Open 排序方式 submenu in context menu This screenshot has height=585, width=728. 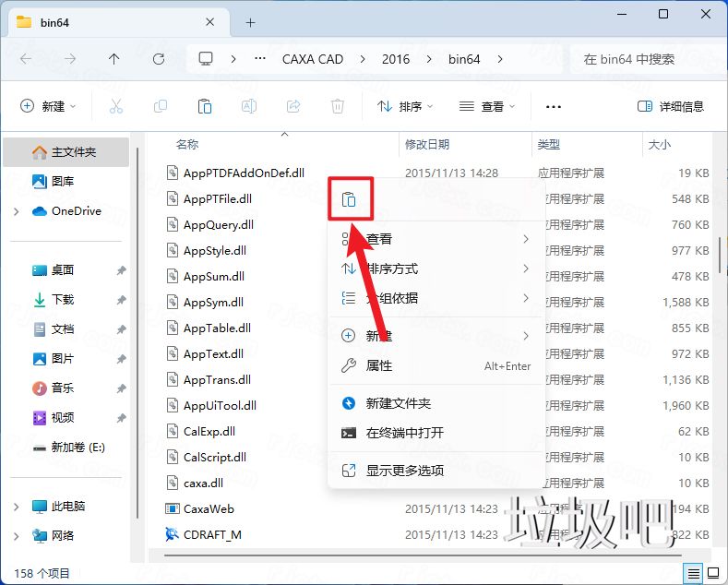click(x=436, y=269)
